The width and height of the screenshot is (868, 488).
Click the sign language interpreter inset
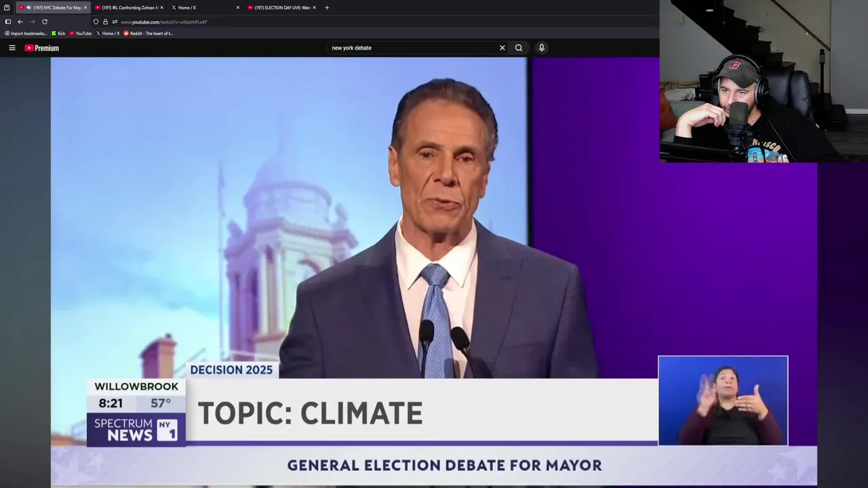[723, 401]
